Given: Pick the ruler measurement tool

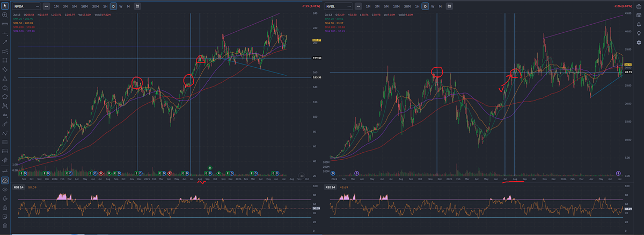Looking at the screenshot, I should click(5, 24).
